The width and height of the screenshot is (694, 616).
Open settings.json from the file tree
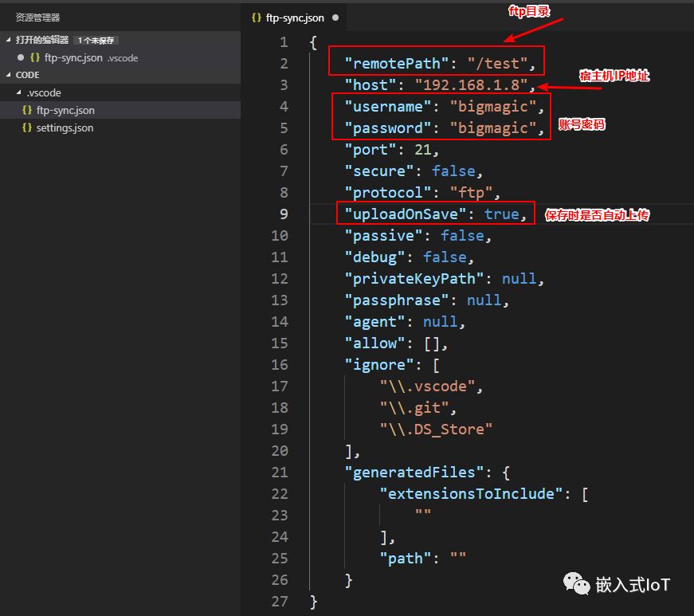(x=65, y=128)
